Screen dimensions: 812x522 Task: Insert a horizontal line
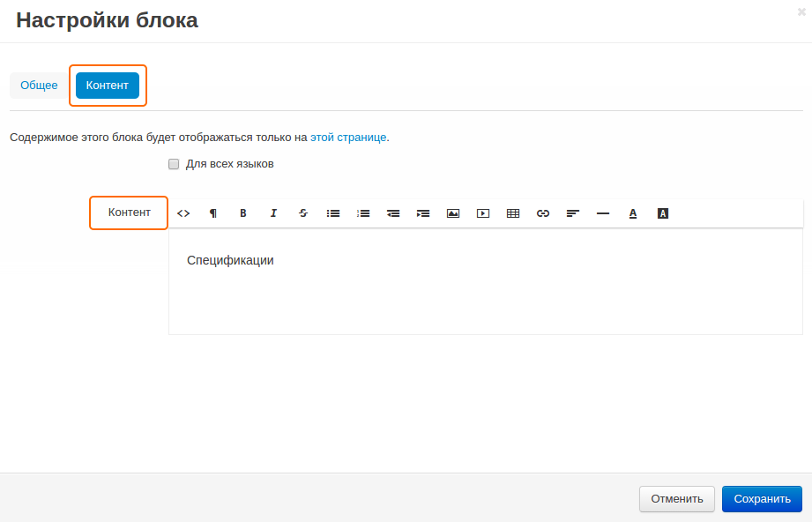point(602,213)
